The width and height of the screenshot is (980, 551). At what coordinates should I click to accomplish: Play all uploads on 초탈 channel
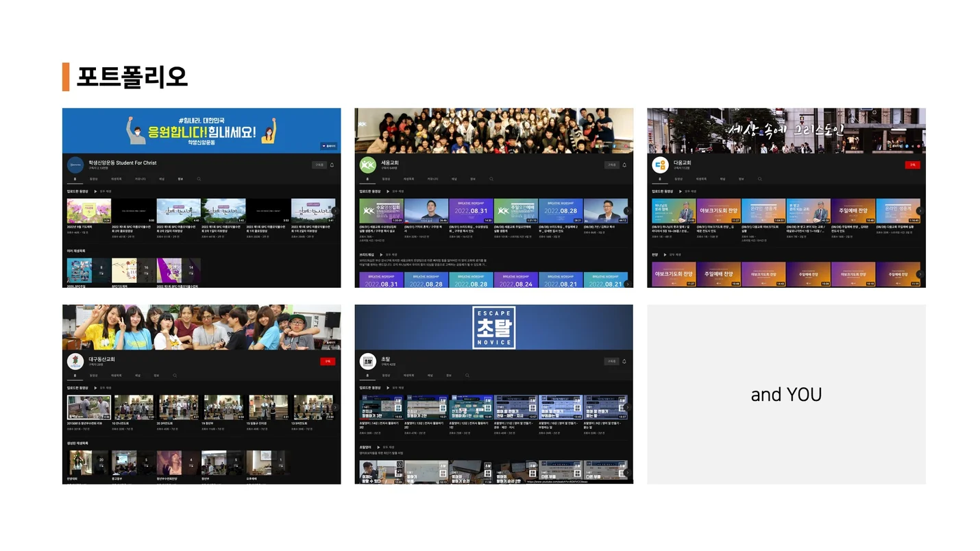(396, 388)
